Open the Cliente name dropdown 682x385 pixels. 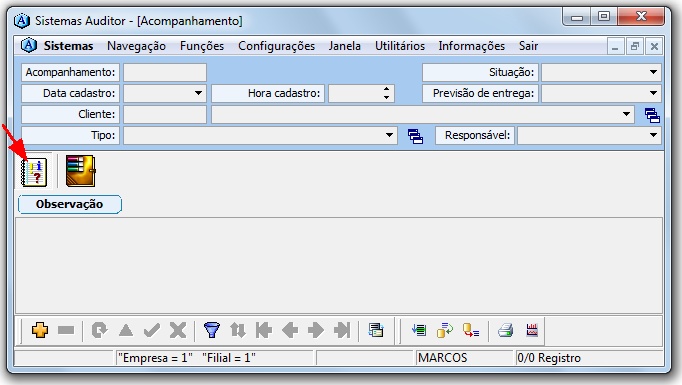pyautogui.click(x=626, y=114)
